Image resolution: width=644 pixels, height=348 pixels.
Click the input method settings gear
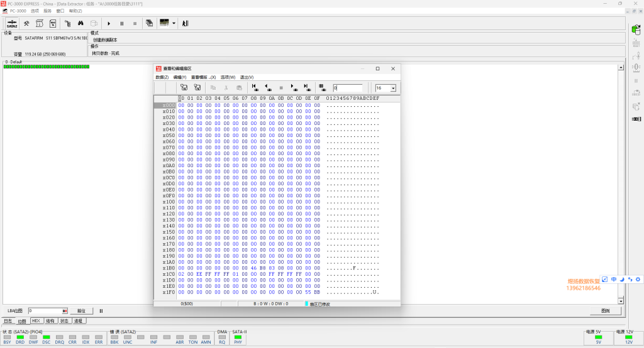coord(638,280)
